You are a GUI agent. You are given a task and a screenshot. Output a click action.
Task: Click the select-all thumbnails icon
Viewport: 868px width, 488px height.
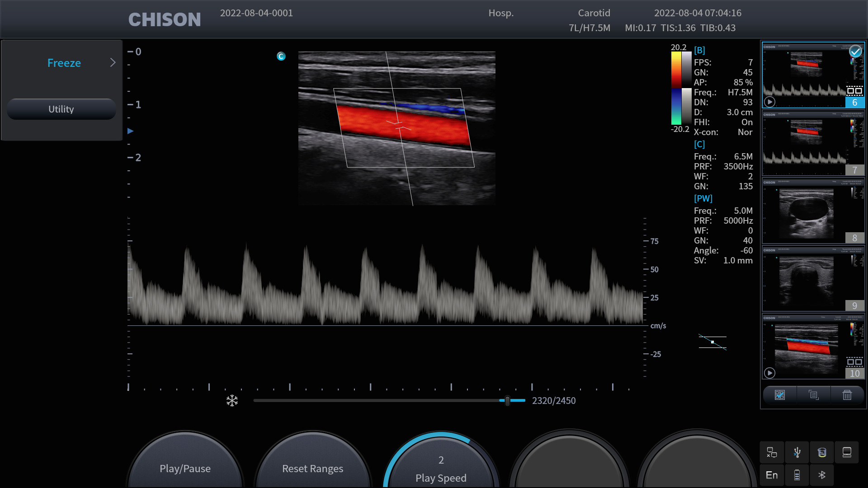coord(780,395)
